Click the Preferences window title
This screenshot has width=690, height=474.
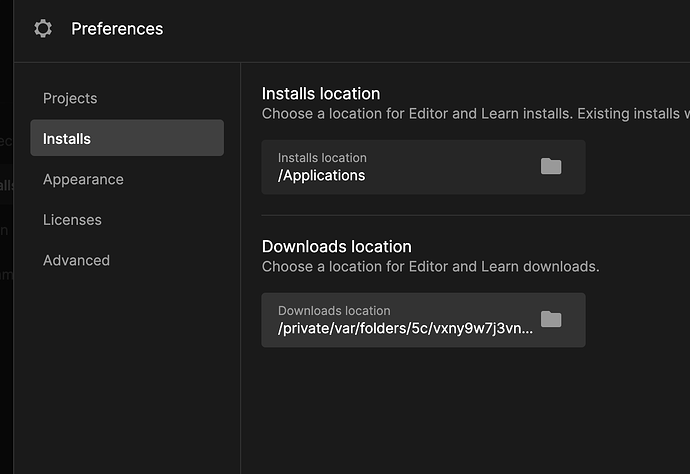[x=117, y=29]
